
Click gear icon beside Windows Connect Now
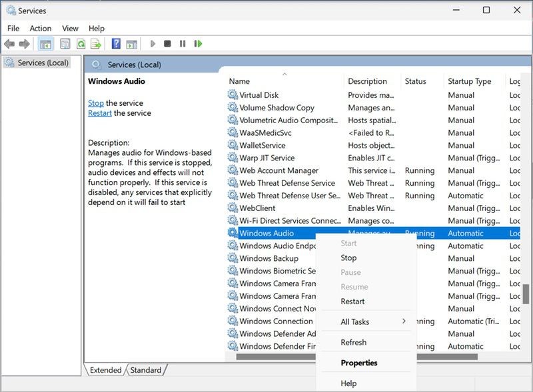click(x=233, y=308)
